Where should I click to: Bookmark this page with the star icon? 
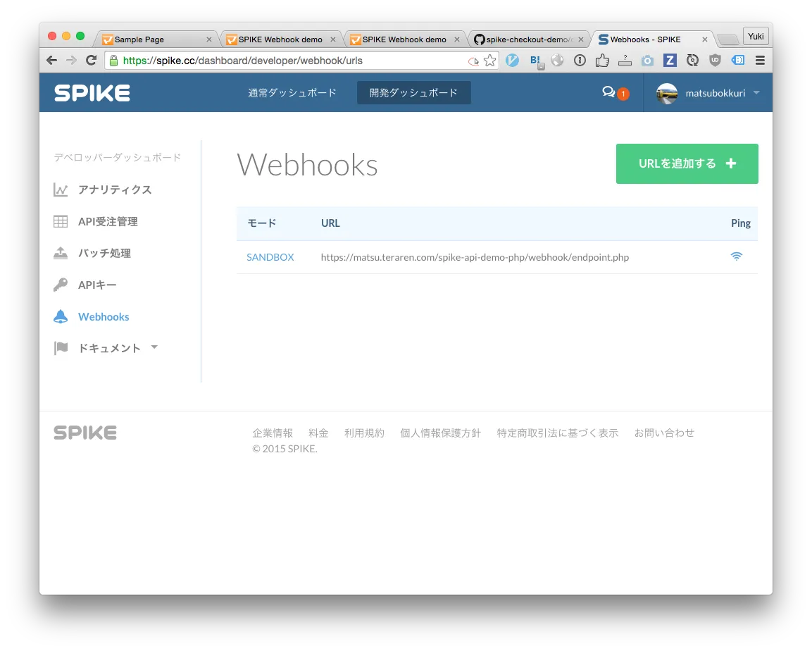[x=489, y=60]
